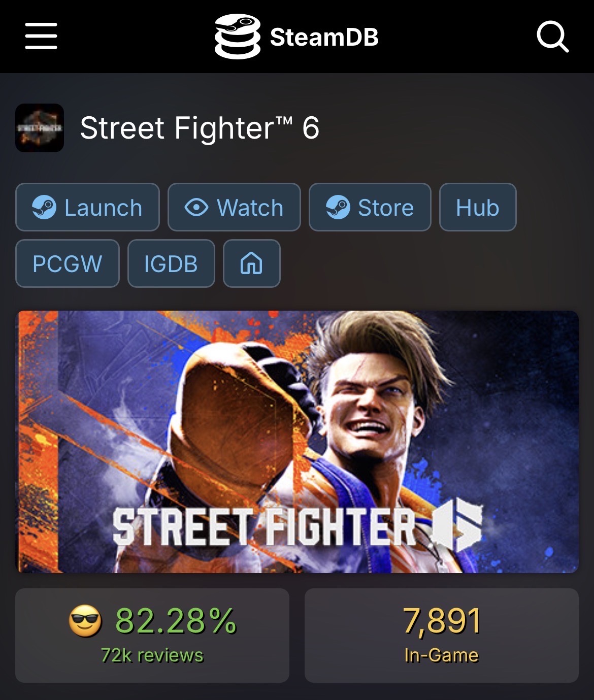The height and width of the screenshot is (700, 594).
Task: Click the Street Fighter 6 app icon
Action: 40,128
